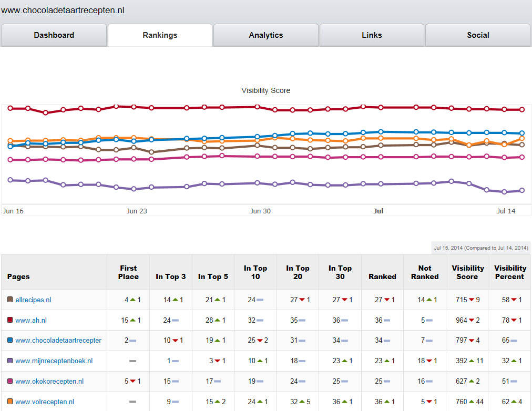The width and height of the screenshot is (532, 411).
Task: Click the last point of the red line
Action: [x=522, y=109]
